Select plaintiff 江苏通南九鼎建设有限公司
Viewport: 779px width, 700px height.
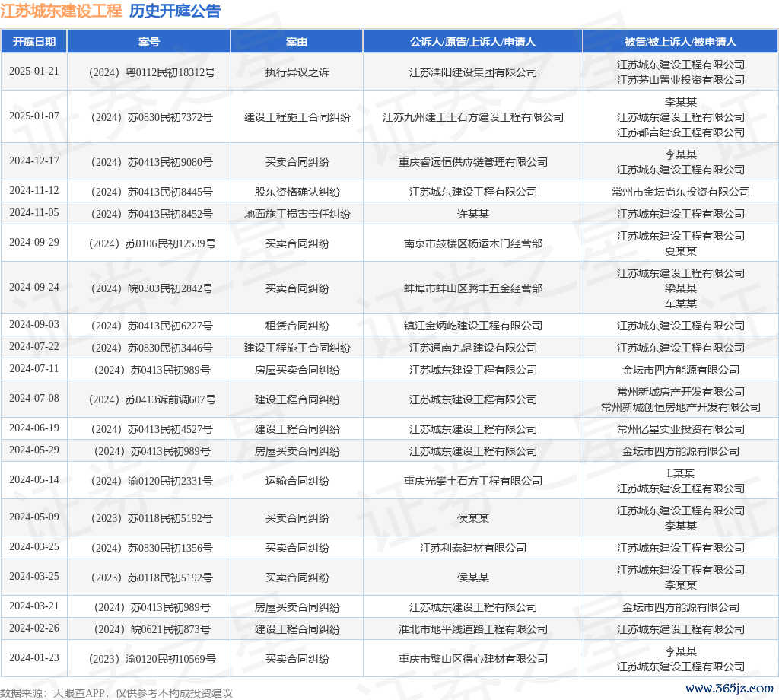click(472, 348)
